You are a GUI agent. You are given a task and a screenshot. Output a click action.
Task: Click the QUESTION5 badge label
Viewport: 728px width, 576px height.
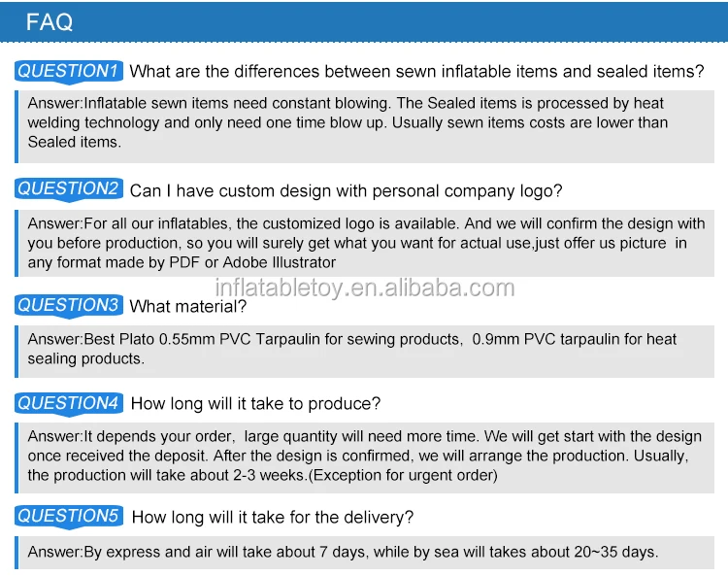pos(68,516)
